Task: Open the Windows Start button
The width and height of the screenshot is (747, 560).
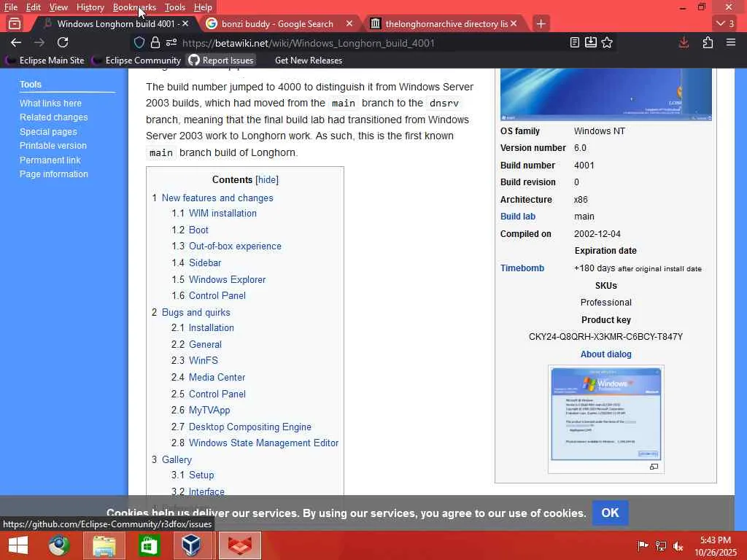Action: [18, 545]
